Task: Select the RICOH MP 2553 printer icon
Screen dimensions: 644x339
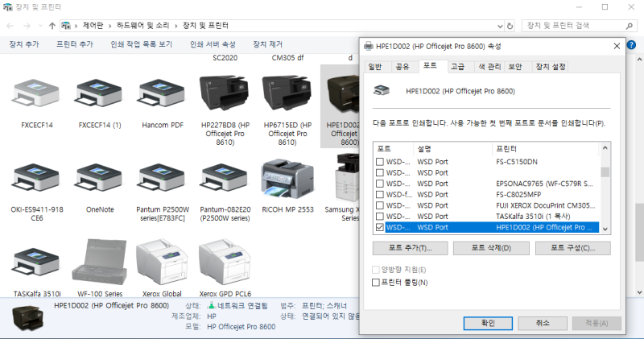Action: (x=287, y=179)
